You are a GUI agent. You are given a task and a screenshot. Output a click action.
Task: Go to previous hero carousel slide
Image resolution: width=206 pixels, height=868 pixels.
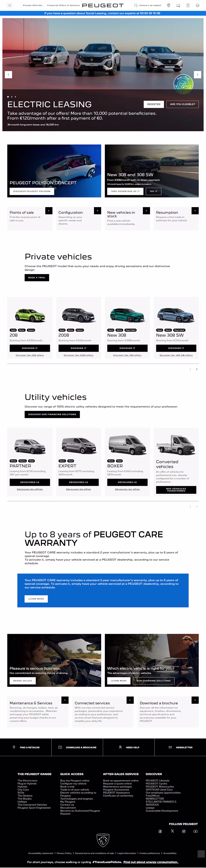8,75
